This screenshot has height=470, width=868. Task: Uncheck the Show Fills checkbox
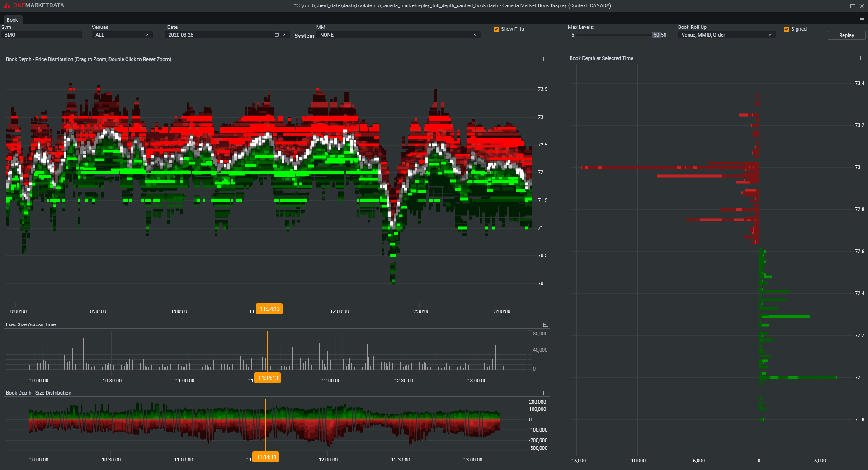coord(496,29)
